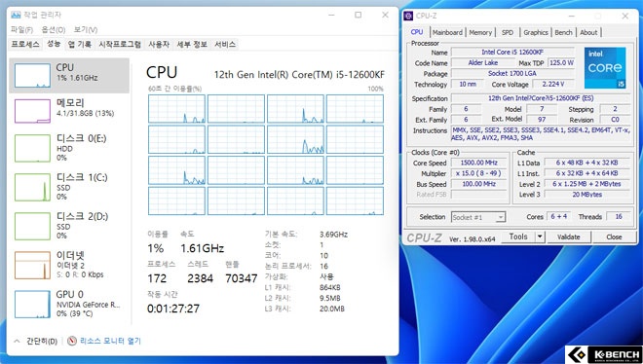
Task: Click the 20 MBytes Level 3 cache value
Action: (587, 195)
